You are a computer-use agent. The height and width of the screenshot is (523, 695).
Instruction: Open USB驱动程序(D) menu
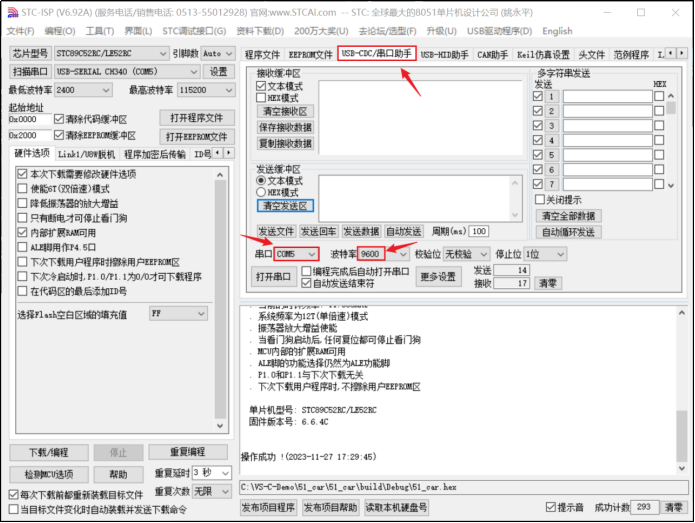pos(500,31)
